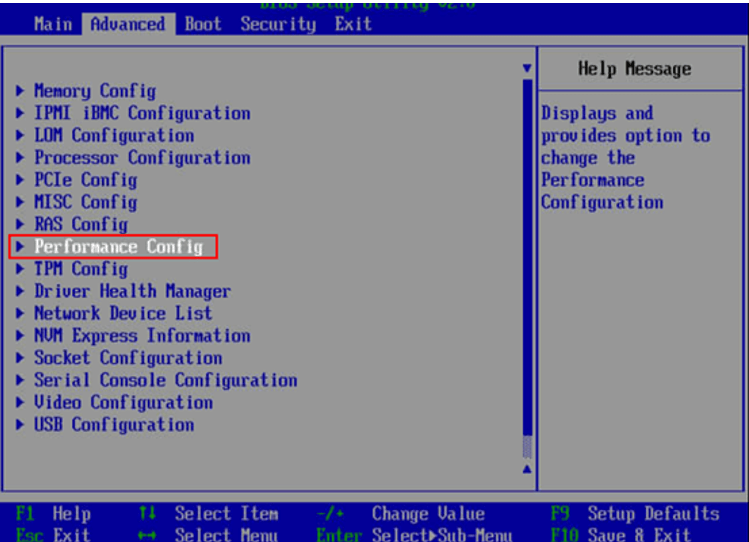Screen dimensions: 749x542
Task: Click the arrow beside Network Device List
Action: click(x=20, y=313)
